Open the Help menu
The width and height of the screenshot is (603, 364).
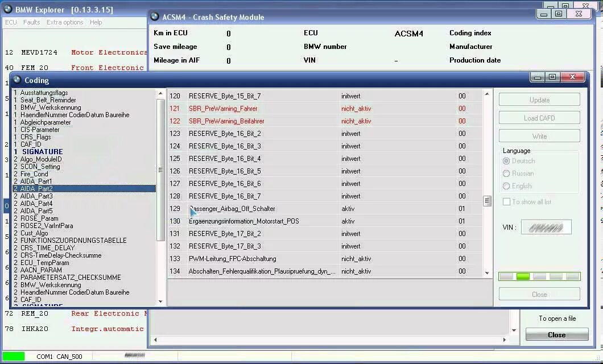pos(96,22)
